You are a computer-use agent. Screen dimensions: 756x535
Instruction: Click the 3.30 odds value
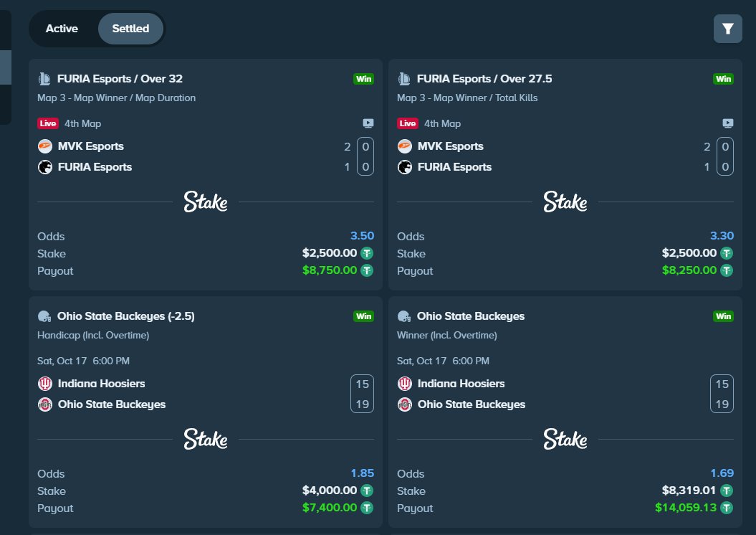coord(722,236)
